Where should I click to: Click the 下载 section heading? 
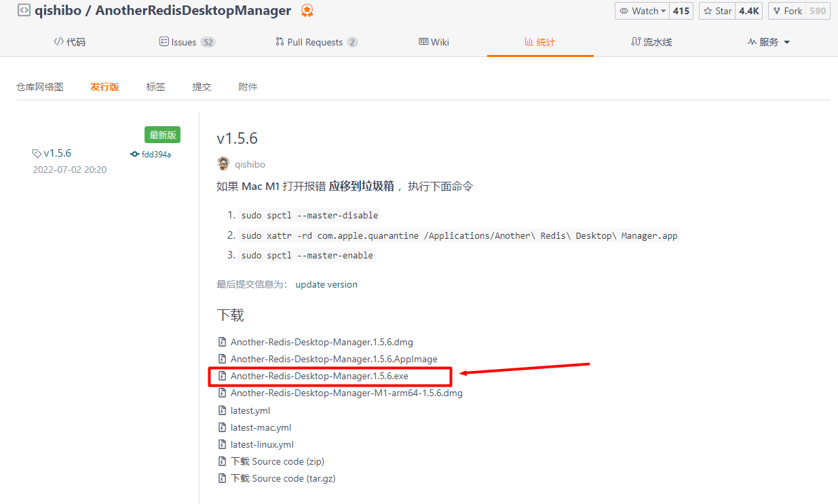pyautogui.click(x=230, y=315)
